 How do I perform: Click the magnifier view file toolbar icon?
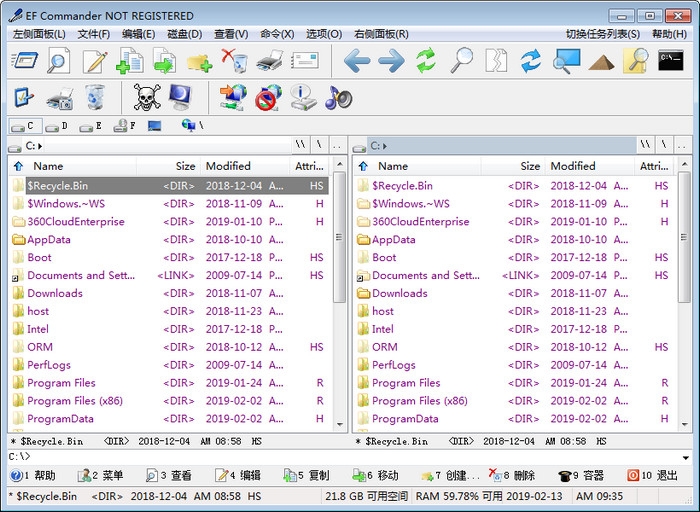point(58,60)
